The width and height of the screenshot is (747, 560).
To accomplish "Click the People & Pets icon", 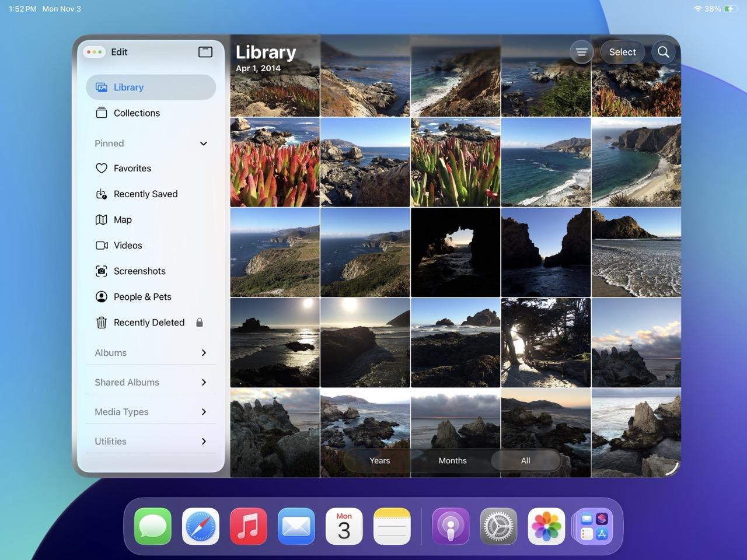I will (x=102, y=297).
